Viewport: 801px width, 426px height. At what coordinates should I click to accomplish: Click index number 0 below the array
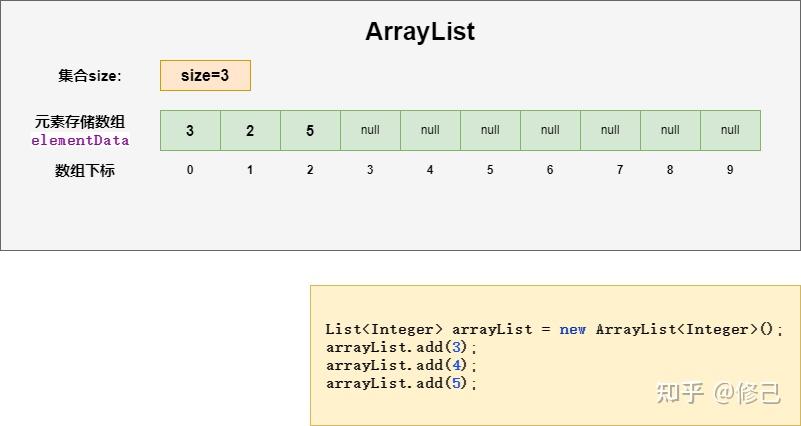(190, 170)
